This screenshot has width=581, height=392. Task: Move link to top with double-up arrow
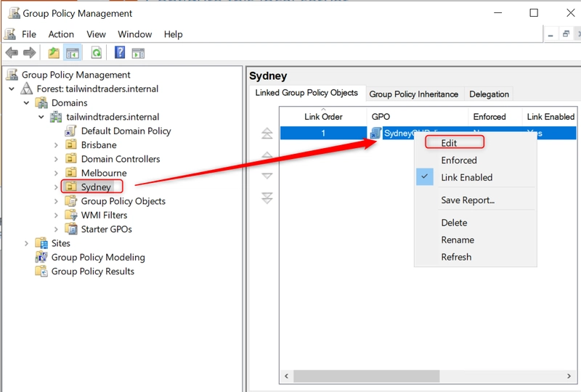click(267, 133)
